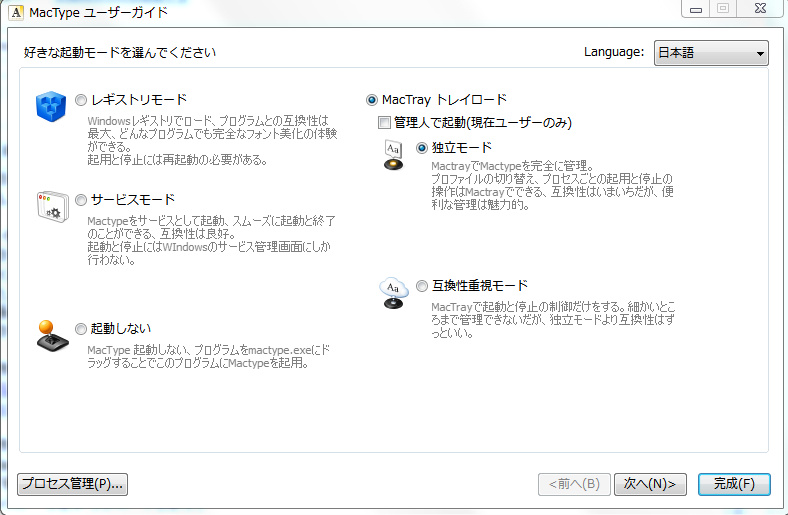Choose the 起動しない radio option

[x=81, y=329]
